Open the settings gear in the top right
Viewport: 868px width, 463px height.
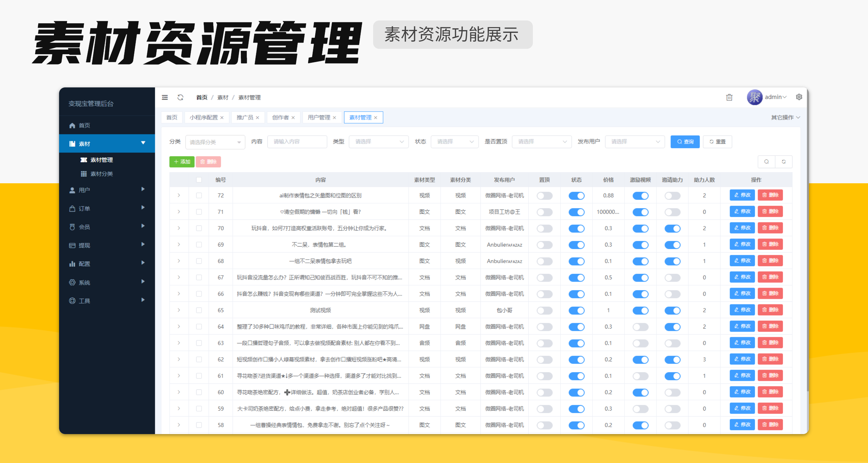pyautogui.click(x=799, y=97)
